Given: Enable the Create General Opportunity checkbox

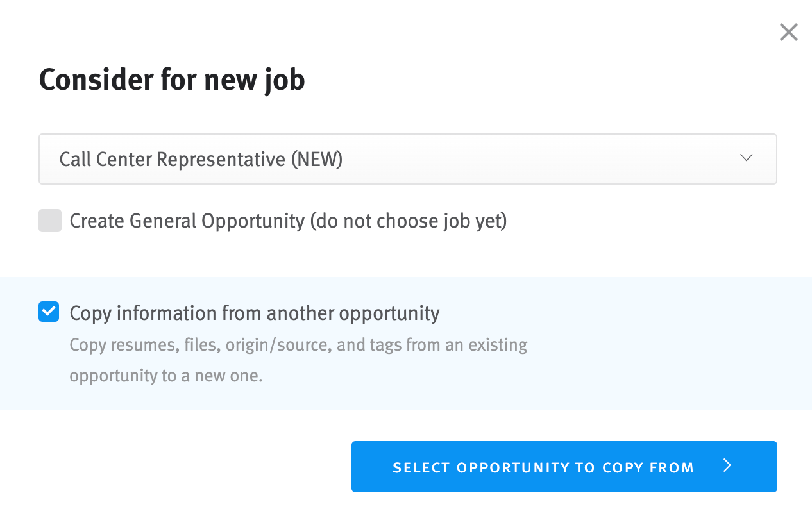Looking at the screenshot, I should pos(49,221).
